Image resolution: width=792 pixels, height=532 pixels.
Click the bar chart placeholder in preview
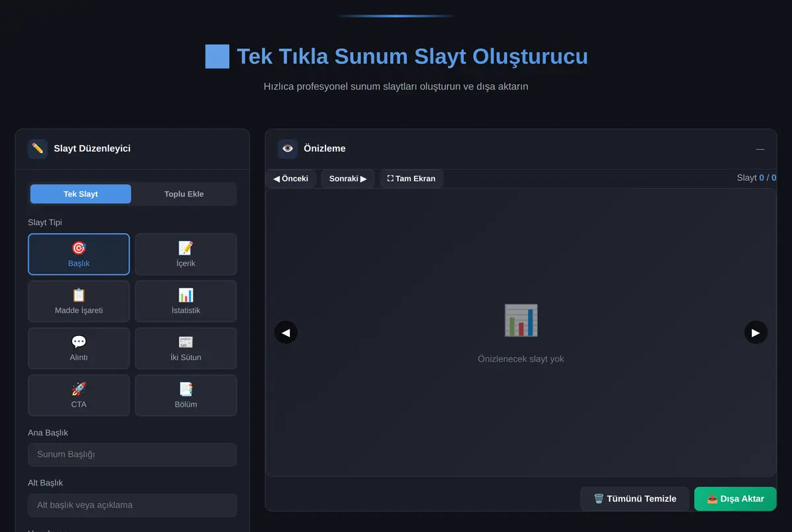521,321
